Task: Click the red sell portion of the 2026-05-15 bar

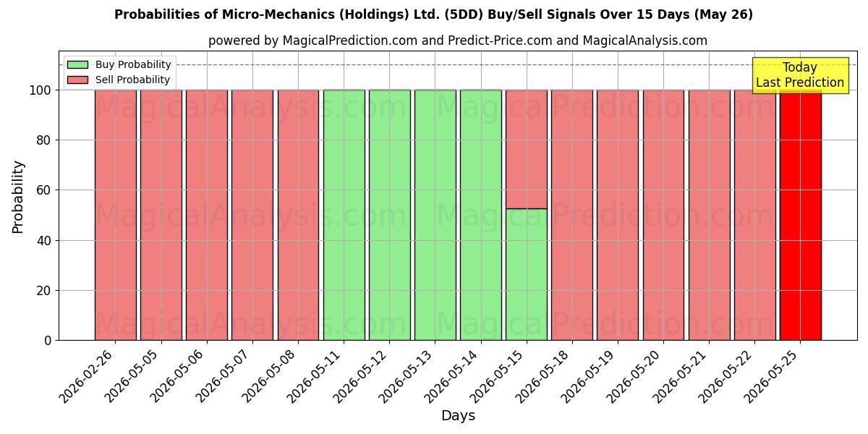Action: (526, 149)
